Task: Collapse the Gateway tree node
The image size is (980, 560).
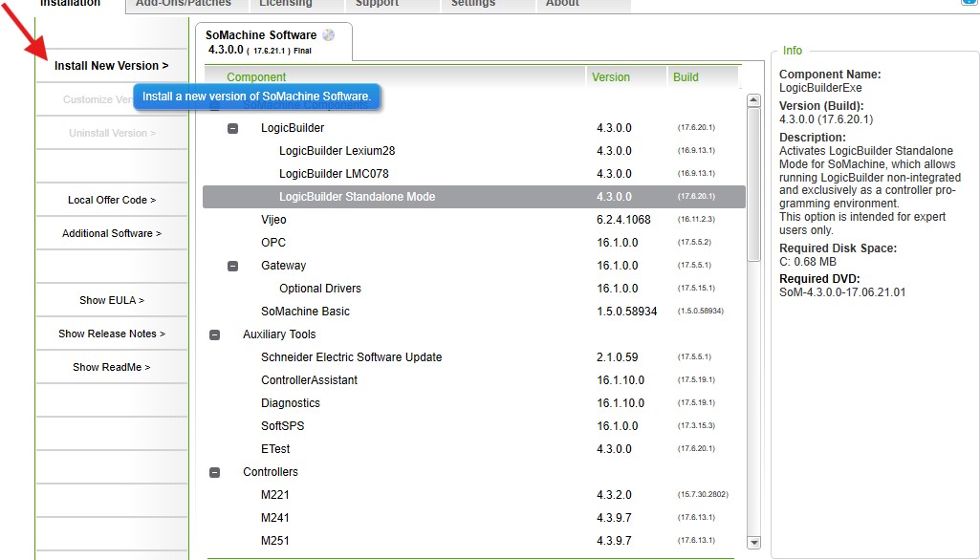Action: 232,266
